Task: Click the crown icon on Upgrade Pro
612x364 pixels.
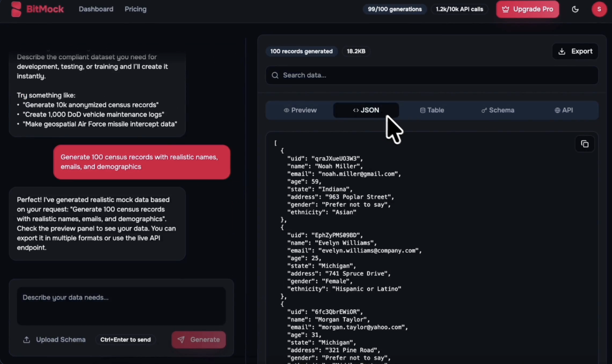Action: (x=505, y=9)
